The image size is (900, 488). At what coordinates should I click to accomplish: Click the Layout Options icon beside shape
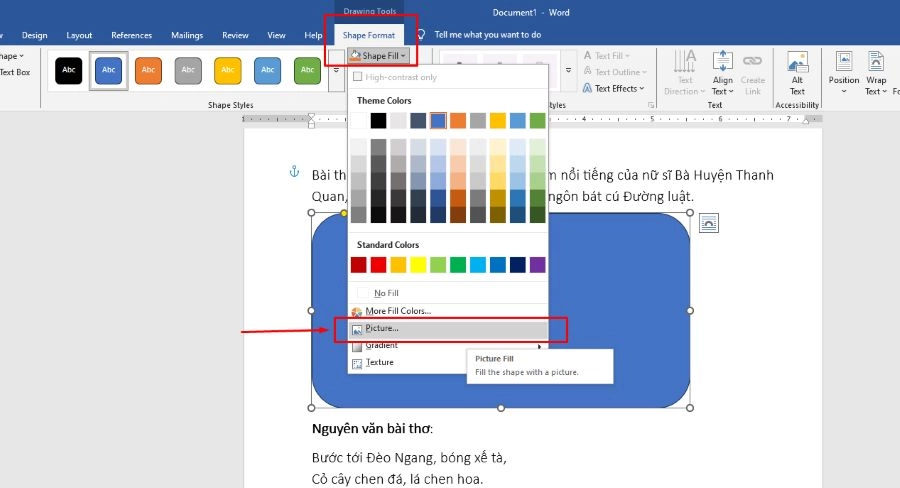(708, 223)
